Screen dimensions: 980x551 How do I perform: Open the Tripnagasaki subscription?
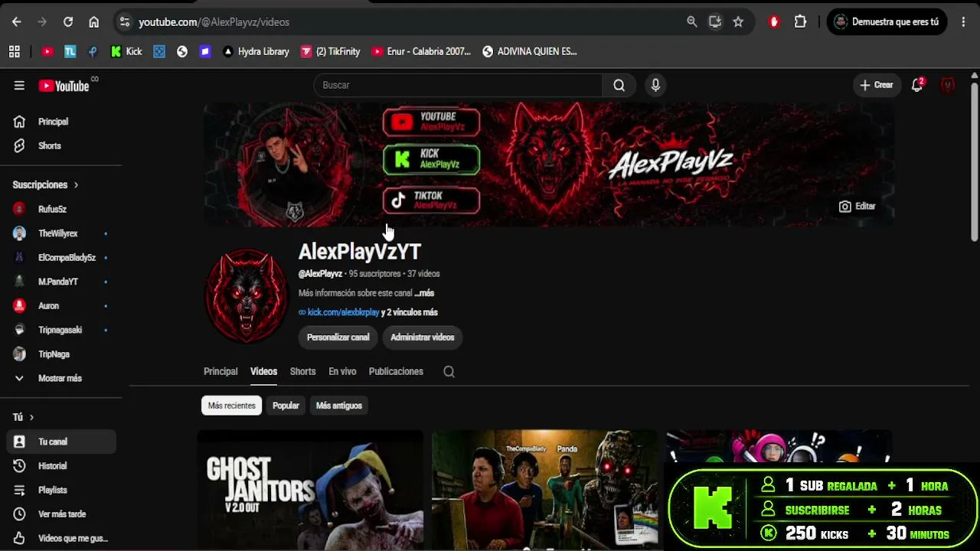pyautogui.click(x=61, y=330)
